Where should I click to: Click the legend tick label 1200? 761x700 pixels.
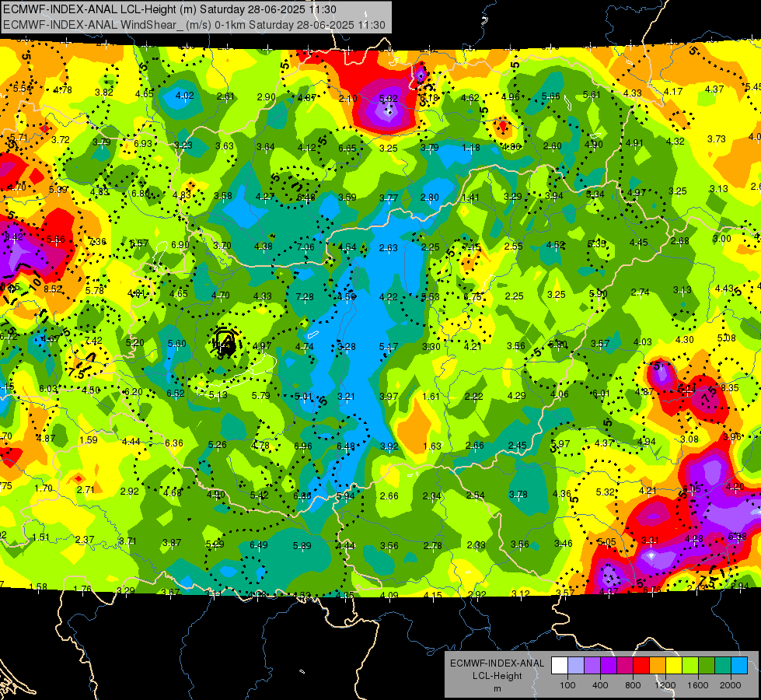[x=665, y=685]
